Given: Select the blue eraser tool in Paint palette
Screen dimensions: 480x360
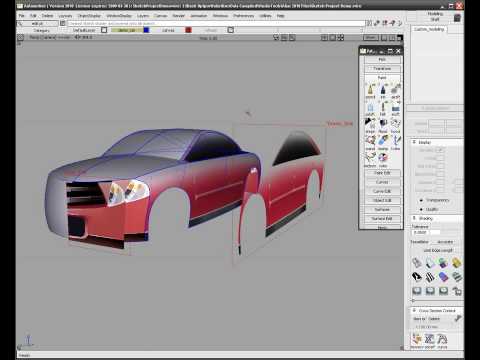Looking at the screenshot, I should point(395,109).
